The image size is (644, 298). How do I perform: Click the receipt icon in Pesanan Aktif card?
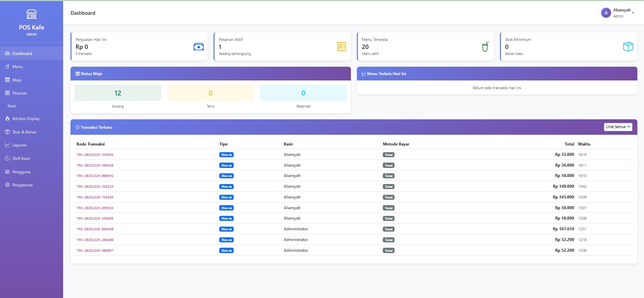[x=341, y=47]
